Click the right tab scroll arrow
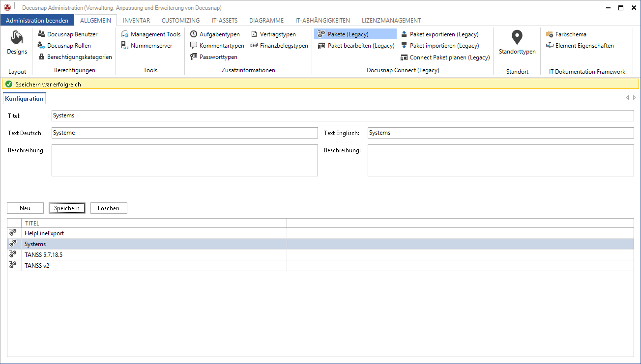The height and width of the screenshot is (364, 641). (634, 98)
